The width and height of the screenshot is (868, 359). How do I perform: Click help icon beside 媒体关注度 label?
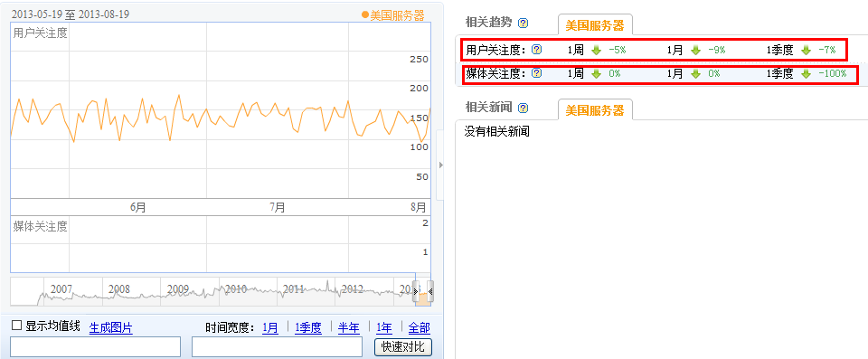[536, 72]
